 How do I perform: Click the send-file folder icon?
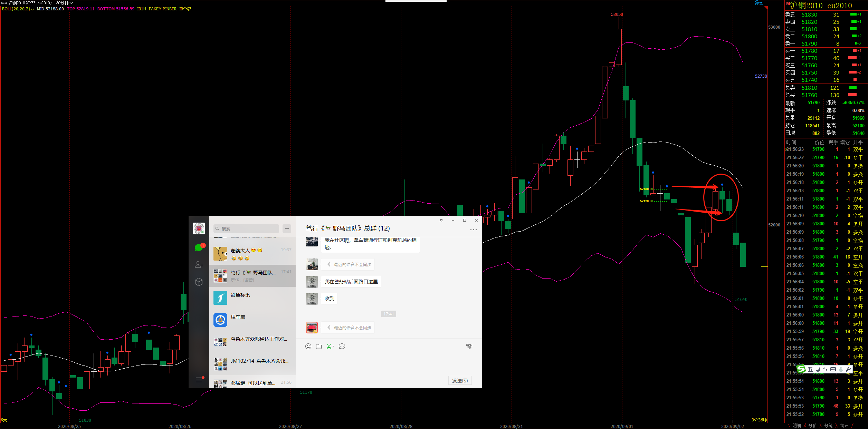pyautogui.click(x=319, y=347)
